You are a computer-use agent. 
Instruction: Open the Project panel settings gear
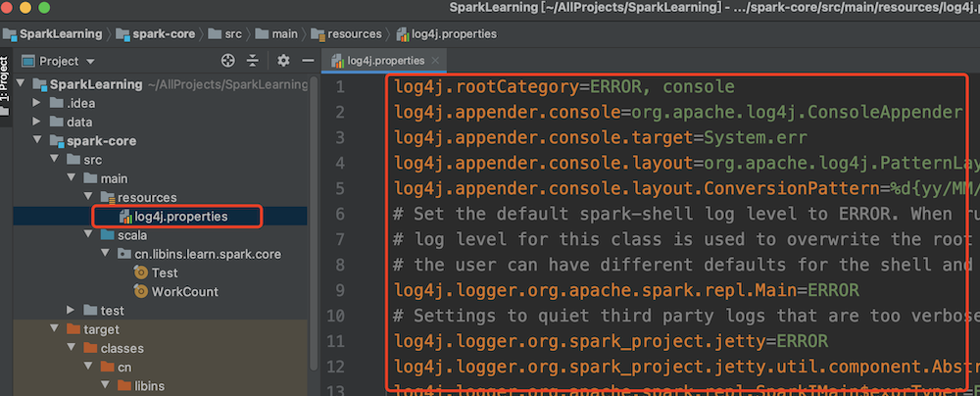pyautogui.click(x=283, y=61)
